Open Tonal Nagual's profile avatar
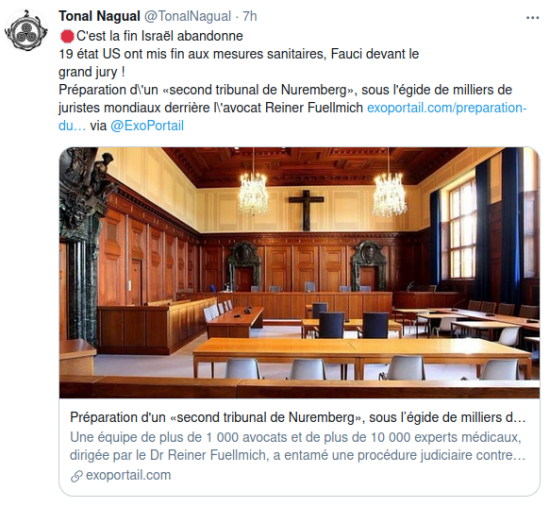Screen dimensions: 550x507 click(26, 30)
